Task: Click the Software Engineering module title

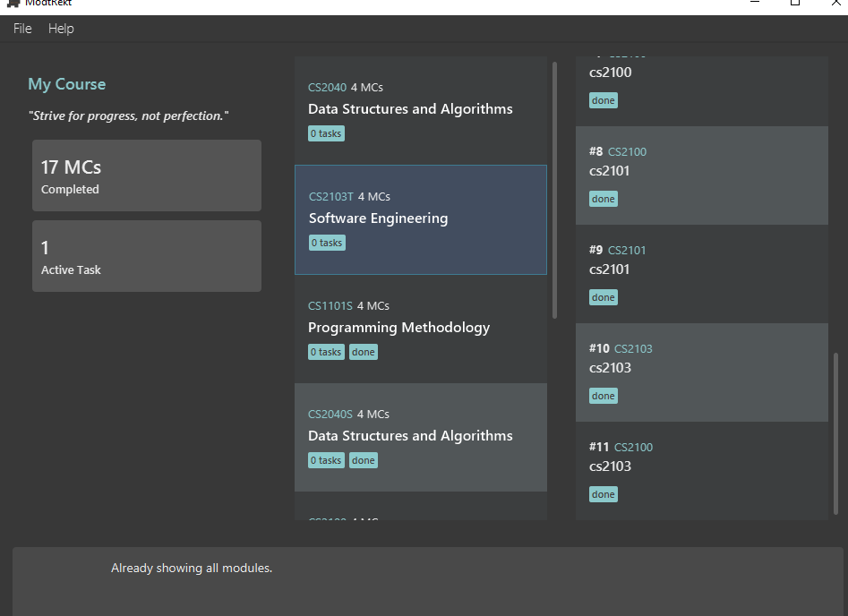Action: point(378,218)
